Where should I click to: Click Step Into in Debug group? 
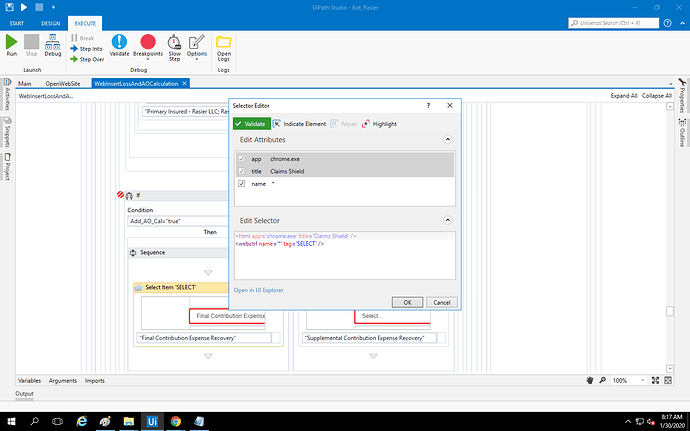point(86,49)
